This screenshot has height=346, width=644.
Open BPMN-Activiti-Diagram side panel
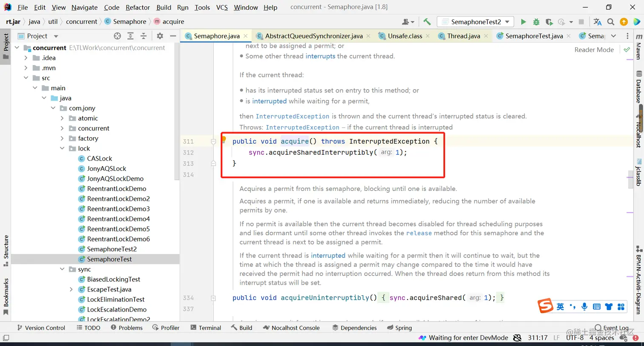coord(638,281)
